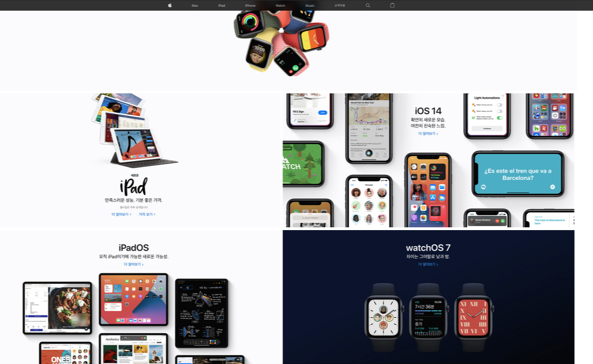Click the Apple logo in the navigation bar
The image size is (593, 364).
coord(170,5)
